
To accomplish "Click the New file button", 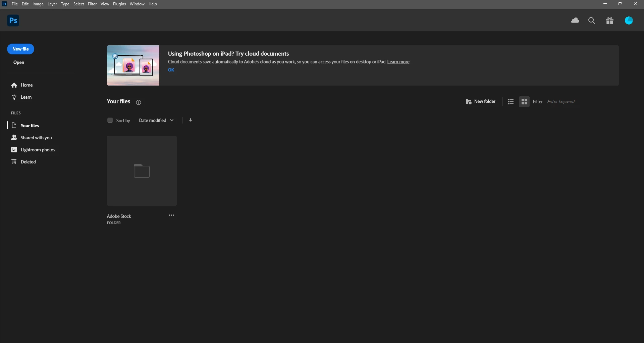I will pos(20,49).
